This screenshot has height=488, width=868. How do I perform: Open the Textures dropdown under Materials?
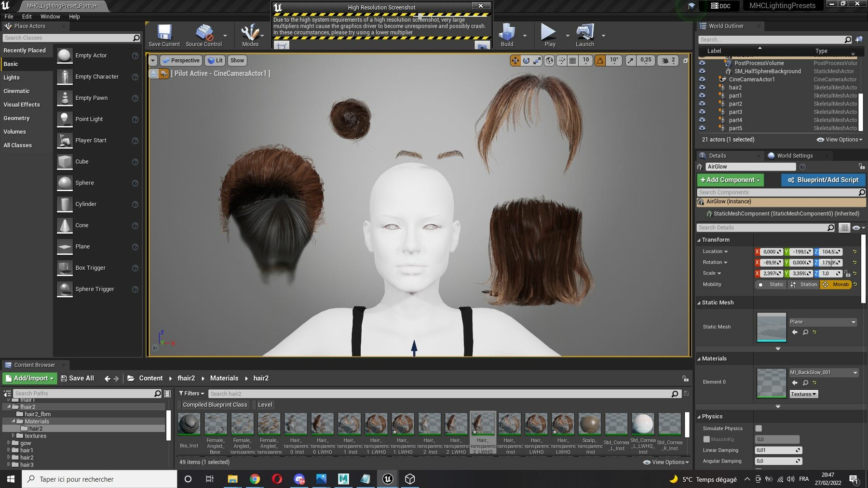[803, 394]
